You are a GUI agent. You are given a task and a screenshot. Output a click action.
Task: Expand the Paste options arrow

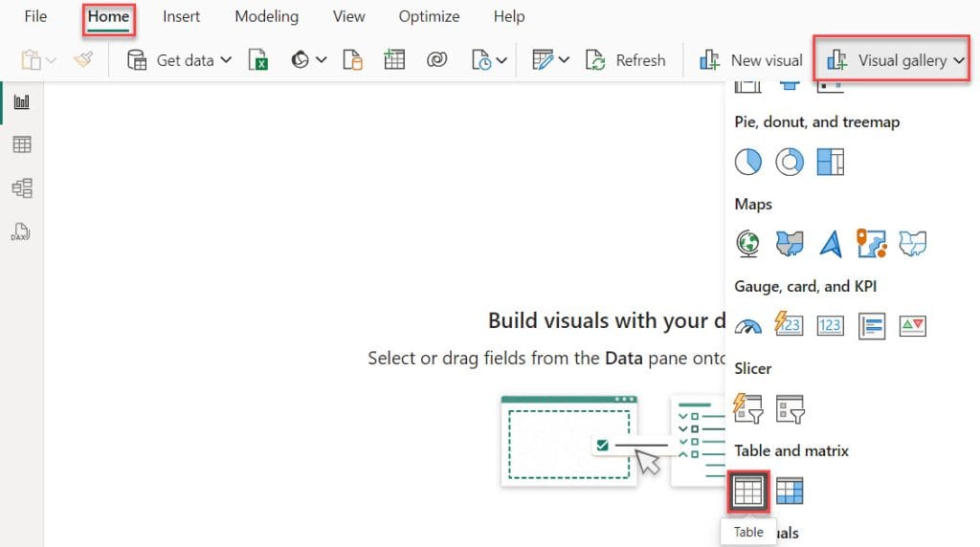pos(52,60)
